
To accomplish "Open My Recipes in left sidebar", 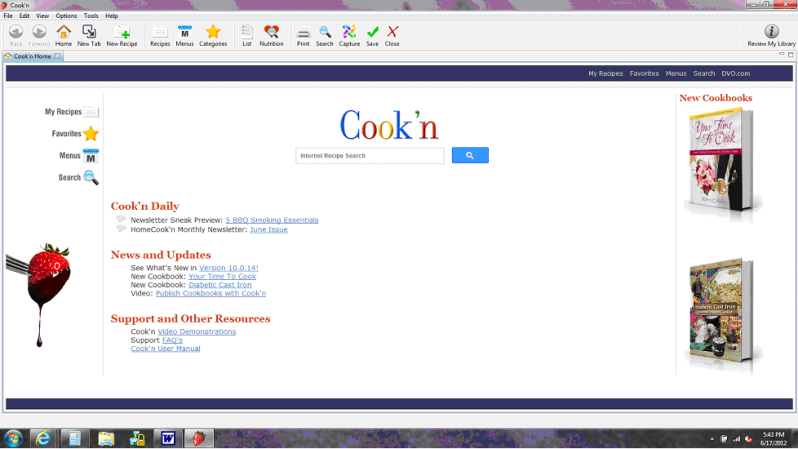I will click(x=71, y=111).
